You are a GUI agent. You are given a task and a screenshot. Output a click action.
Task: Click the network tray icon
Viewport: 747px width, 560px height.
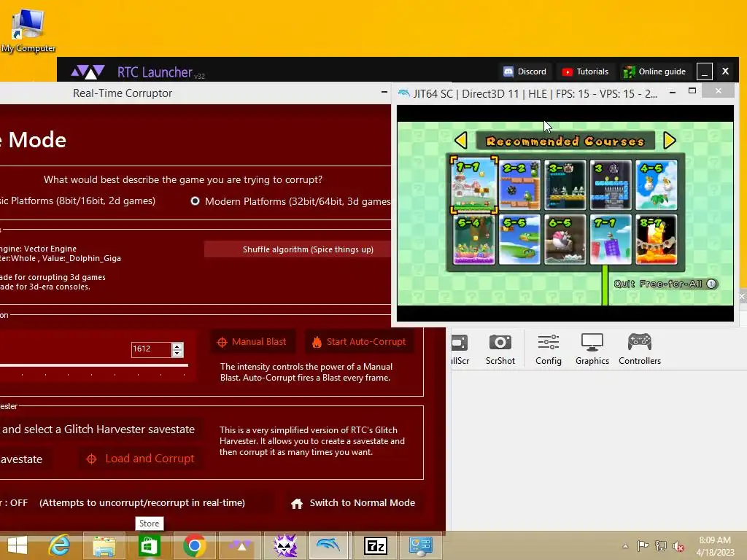[661, 545]
